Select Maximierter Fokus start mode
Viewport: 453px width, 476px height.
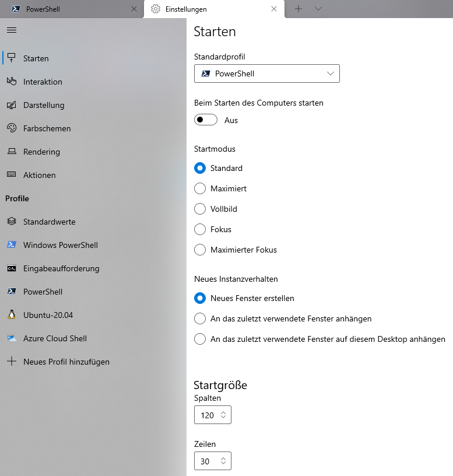click(200, 250)
